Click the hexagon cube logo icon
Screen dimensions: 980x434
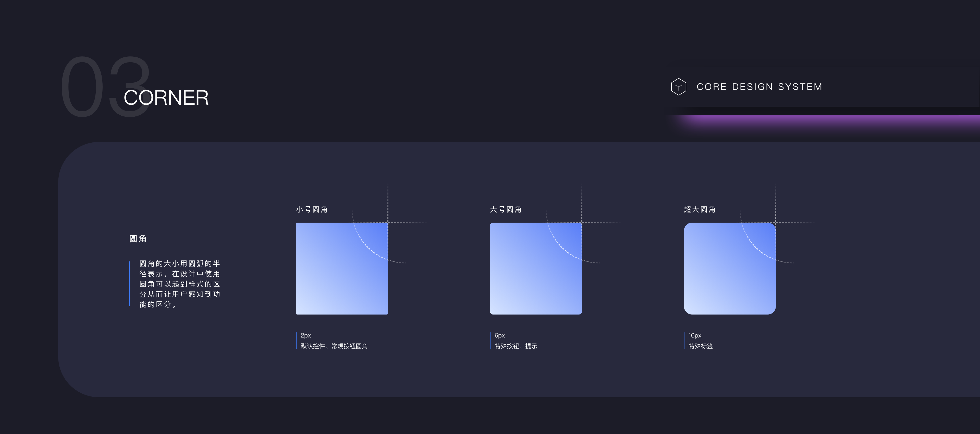[x=678, y=87]
